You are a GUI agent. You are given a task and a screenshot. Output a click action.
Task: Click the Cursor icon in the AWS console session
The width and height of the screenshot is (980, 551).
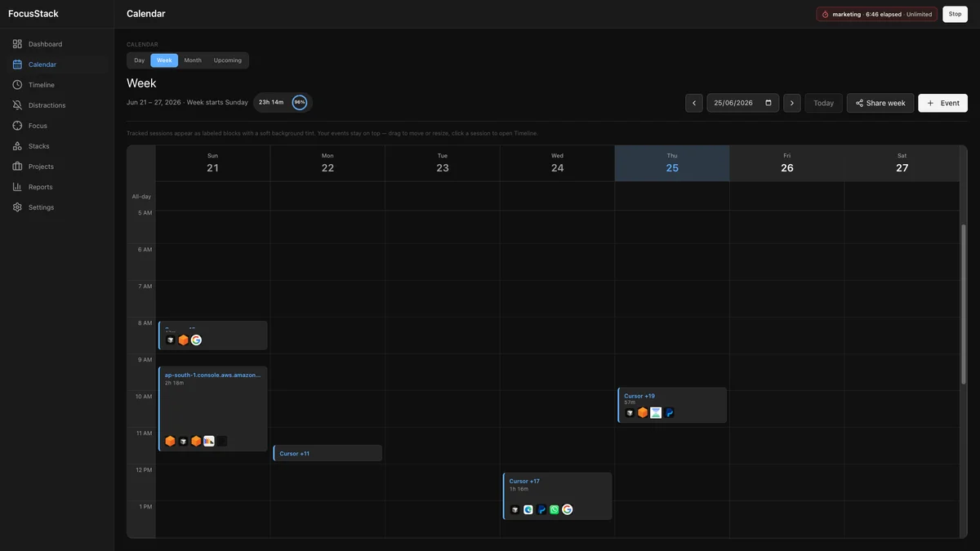click(x=183, y=441)
